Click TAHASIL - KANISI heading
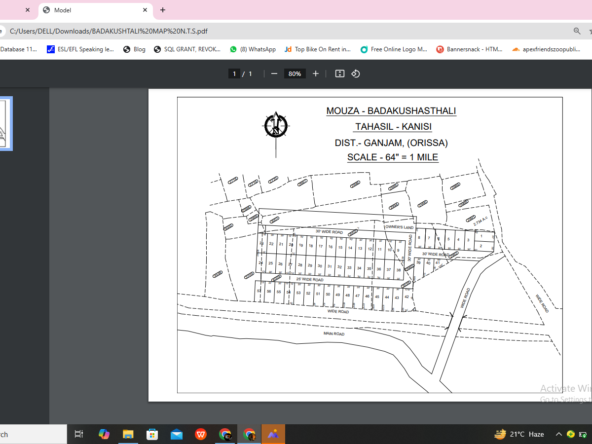 pos(393,126)
